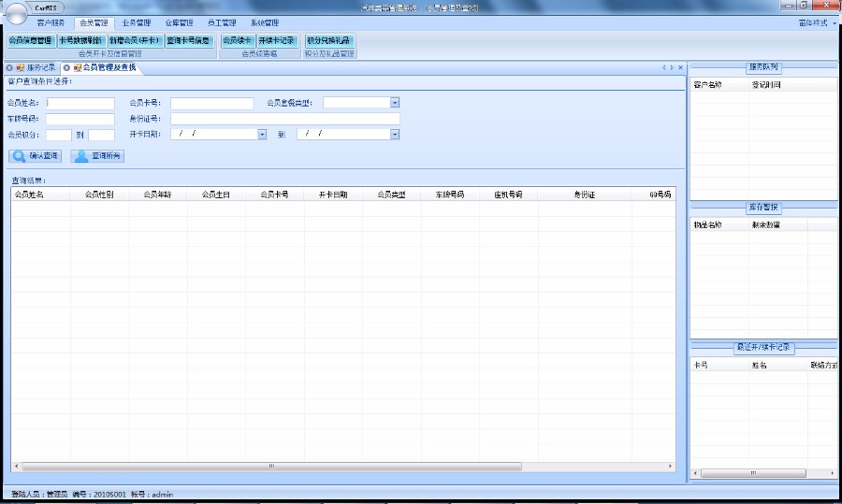Click the 卡号 header in 最近开/续卡记录 panel
842x504 pixels.
tap(719, 365)
